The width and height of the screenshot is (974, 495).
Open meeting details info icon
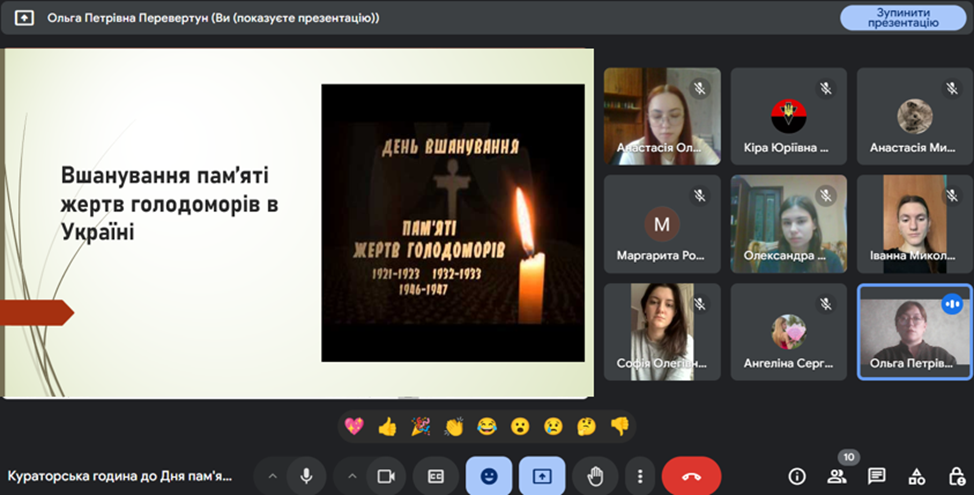click(797, 476)
